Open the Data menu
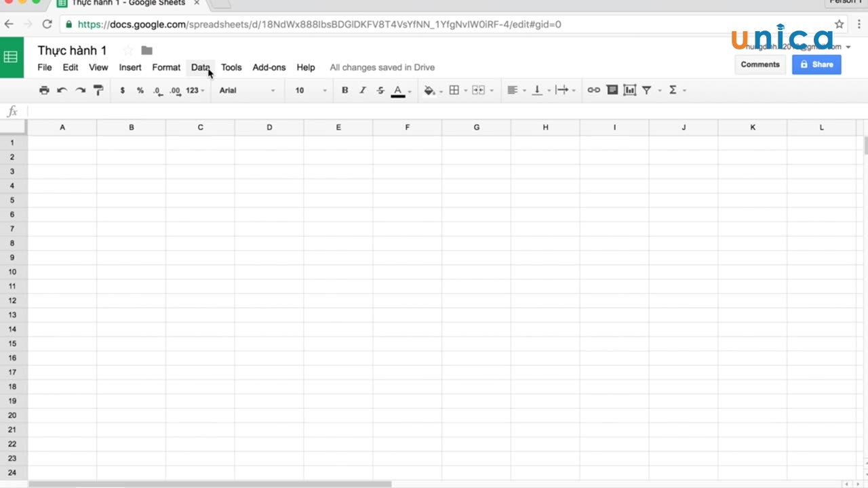The height and width of the screenshot is (488, 868). click(x=201, y=67)
